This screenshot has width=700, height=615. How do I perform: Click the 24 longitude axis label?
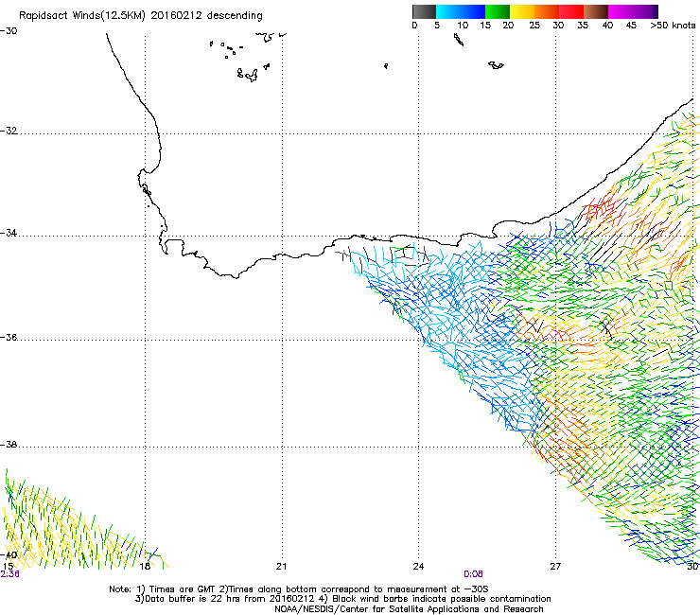[418, 567]
